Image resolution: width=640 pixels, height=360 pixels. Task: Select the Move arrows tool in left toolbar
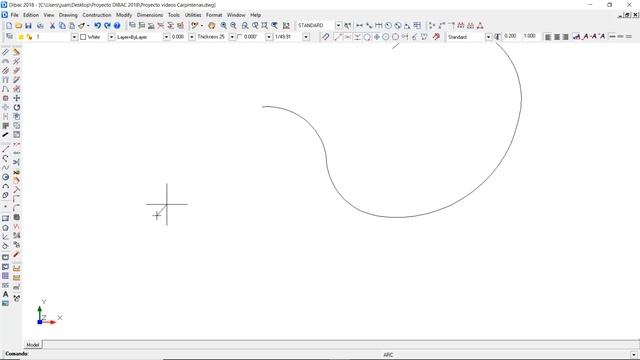point(16,98)
